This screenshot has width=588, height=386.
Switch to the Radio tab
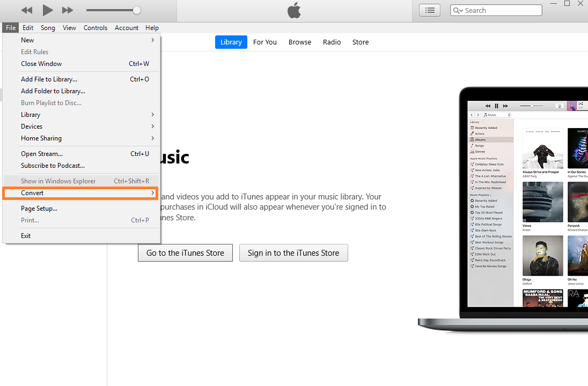tap(332, 42)
